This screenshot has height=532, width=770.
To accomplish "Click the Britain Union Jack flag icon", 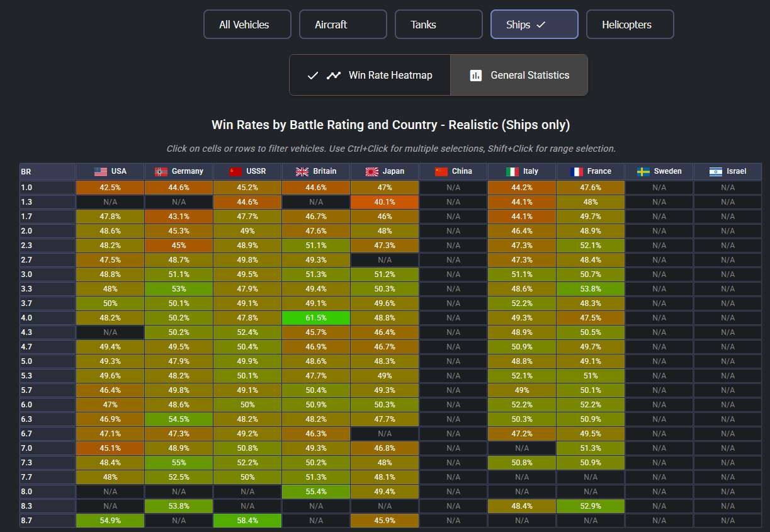I will (302, 171).
